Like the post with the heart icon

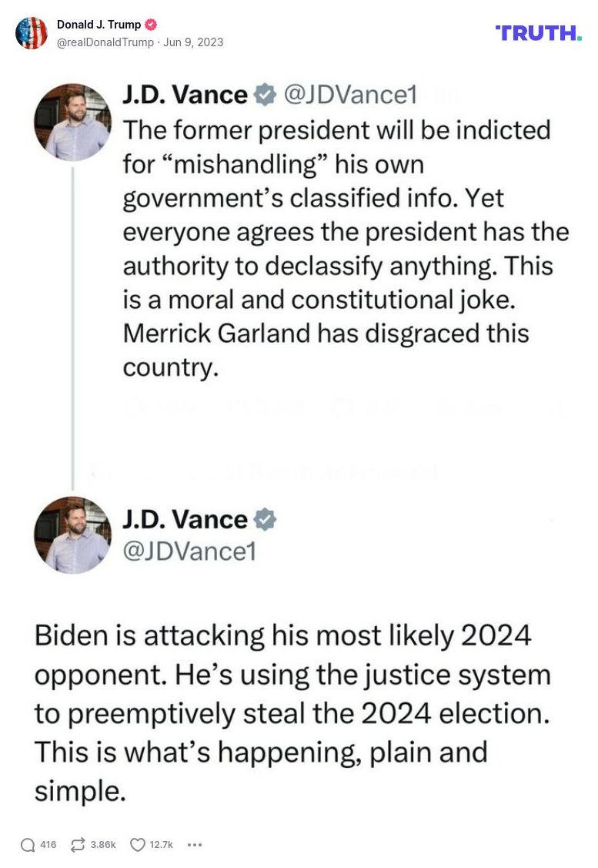click(x=138, y=845)
